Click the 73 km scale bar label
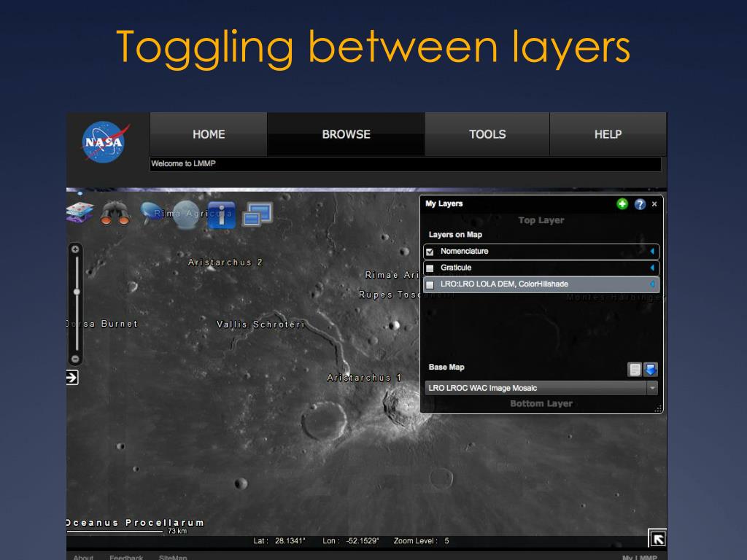Image resolution: width=747 pixels, height=560 pixels. click(177, 531)
